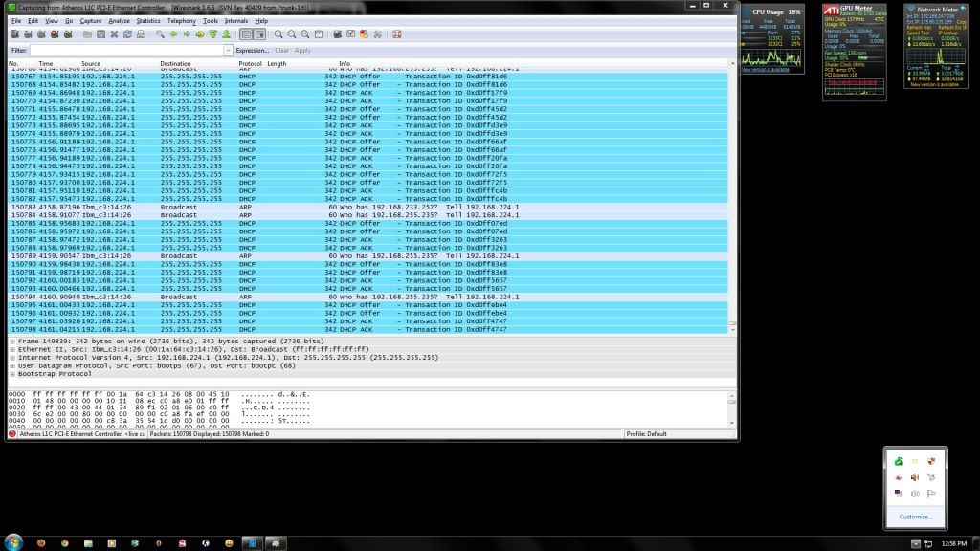This screenshot has width=980, height=551.
Task: Click the red expert info status icon
Action: [x=12, y=433]
